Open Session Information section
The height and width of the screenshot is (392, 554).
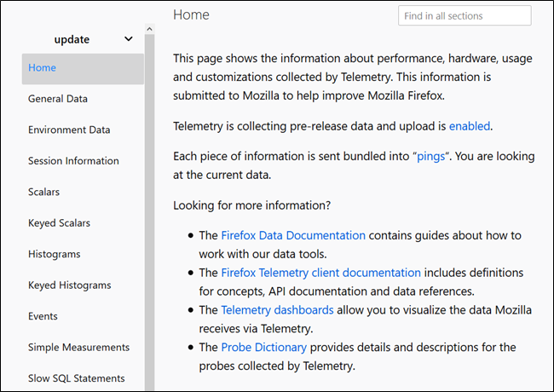tap(73, 161)
